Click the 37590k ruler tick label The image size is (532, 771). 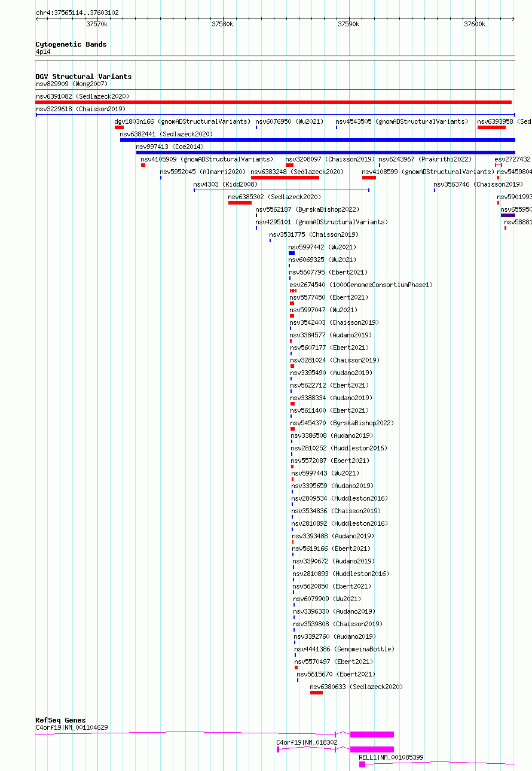348,24
